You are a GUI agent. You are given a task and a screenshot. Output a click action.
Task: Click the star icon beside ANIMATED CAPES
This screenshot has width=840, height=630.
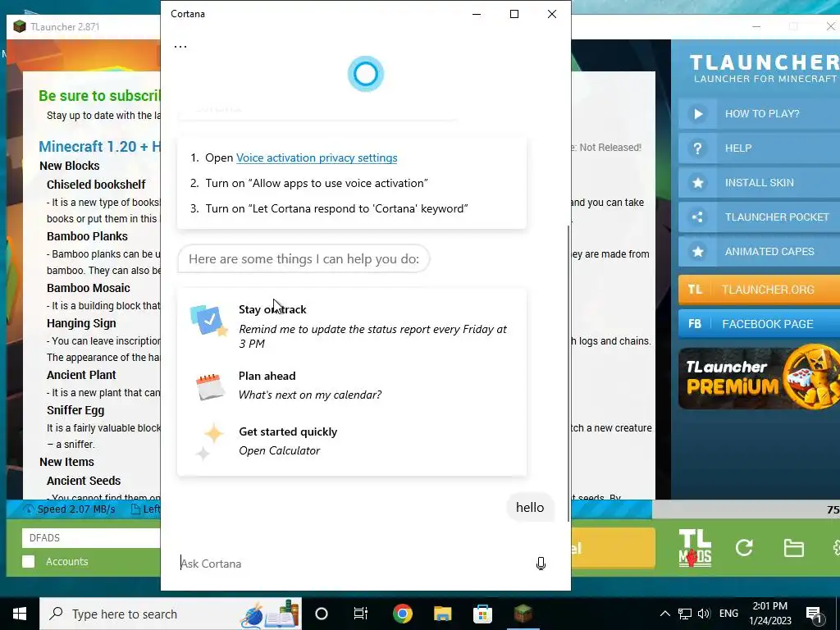[x=698, y=251]
